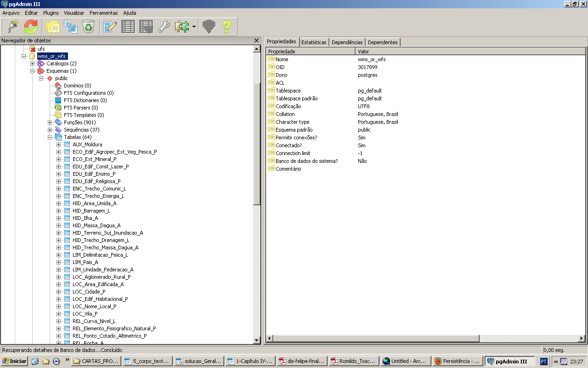588x368 pixels.
Task: Select the HID_Ilha_A table
Action: [x=85, y=218]
